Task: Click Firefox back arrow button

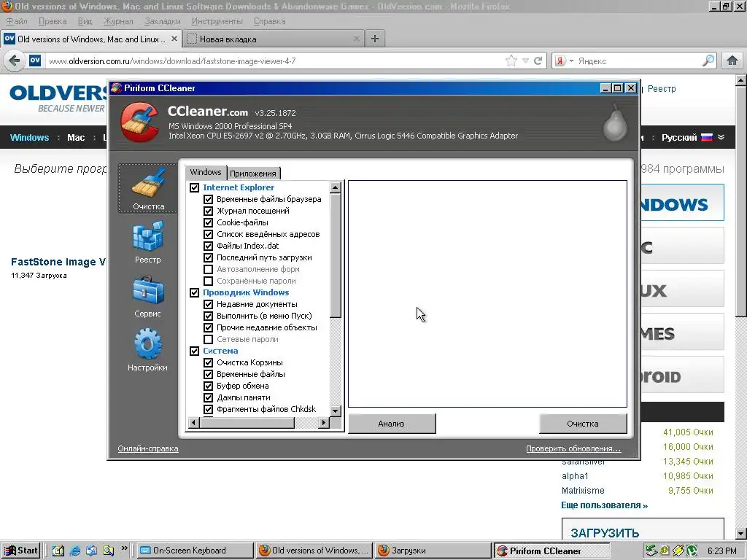Action: [x=15, y=61]
